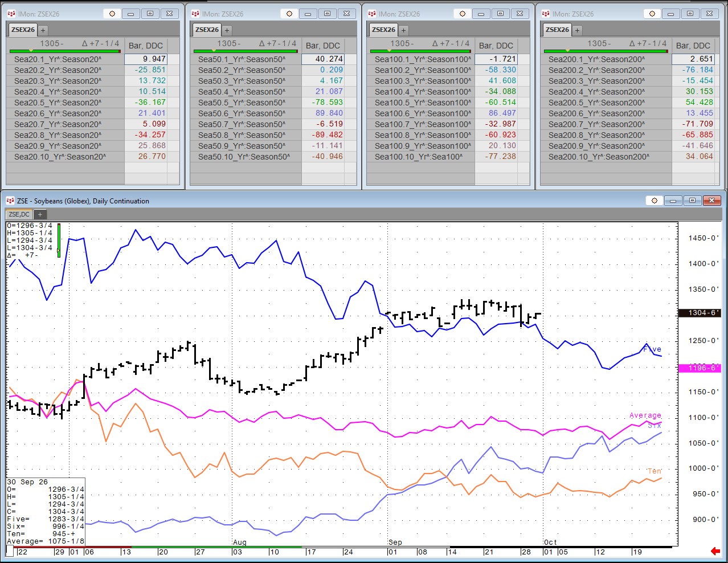Minimize the Sea200 IMon window
The height and width of the screenshot is (563, 728).
click(671, 14)
